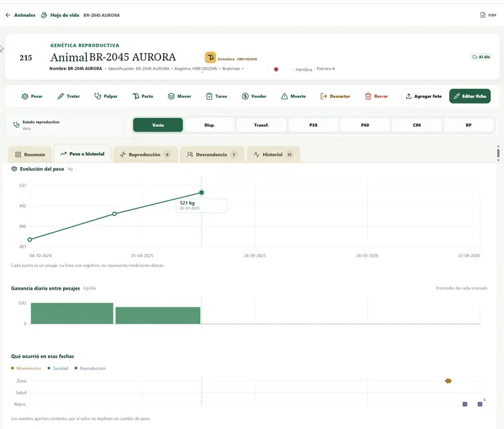
Task: Click the brown diamond marker in Zona row
Action: point(448,380)
